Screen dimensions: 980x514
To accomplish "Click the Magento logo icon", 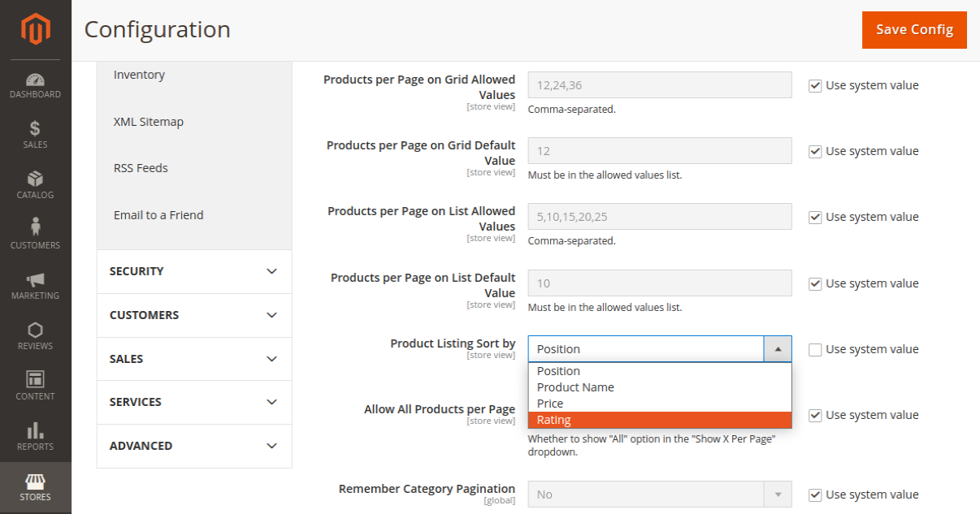I will tap(35, 30).
